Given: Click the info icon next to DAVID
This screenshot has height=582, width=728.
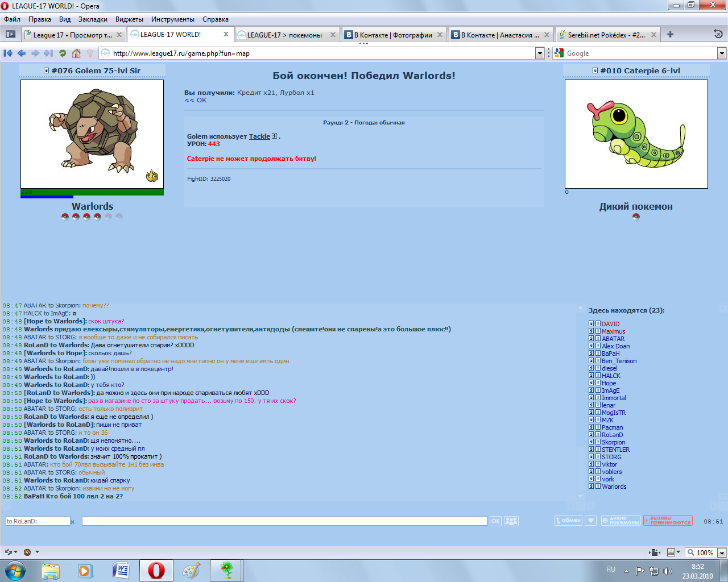Looking at the screenshot, I should [591, 323].
